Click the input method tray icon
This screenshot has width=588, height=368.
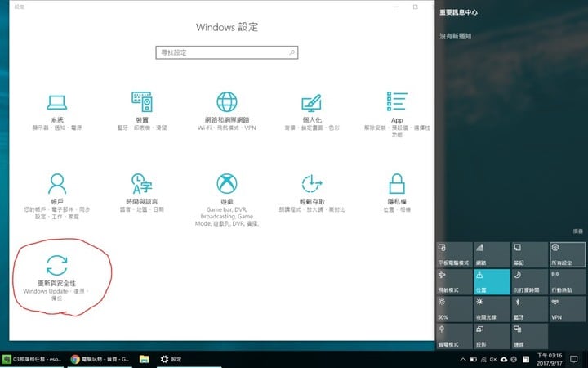(526, 359)
